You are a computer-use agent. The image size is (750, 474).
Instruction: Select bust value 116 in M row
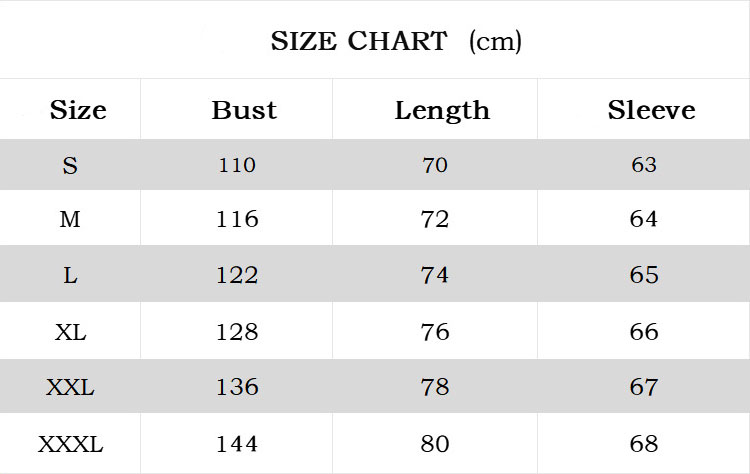(237, 219)
